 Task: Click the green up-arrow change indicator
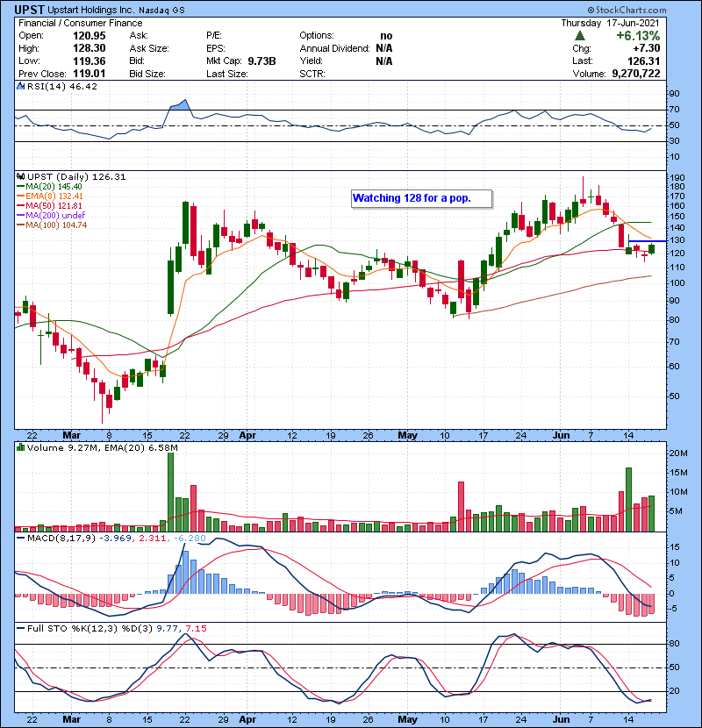(x=579, y=35)
